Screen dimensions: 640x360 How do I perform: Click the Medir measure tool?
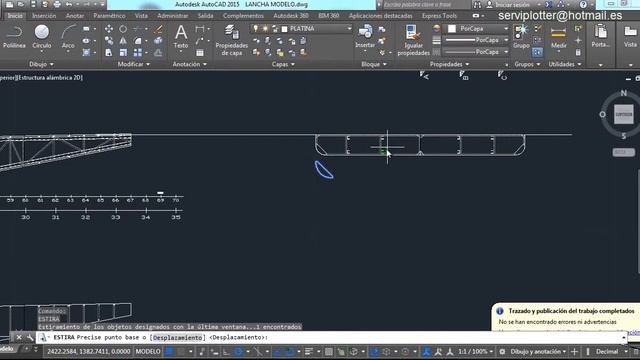[558, 36]
